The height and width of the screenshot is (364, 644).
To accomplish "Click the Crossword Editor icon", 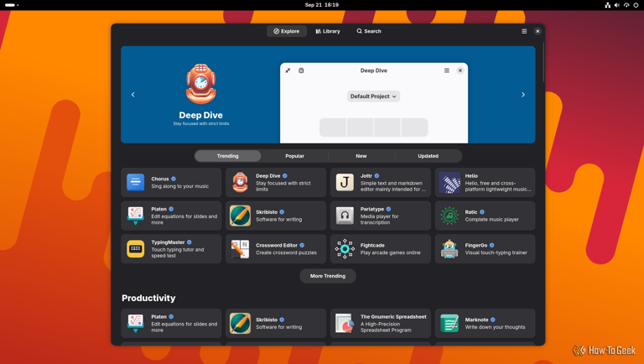I will coord(241,249).
